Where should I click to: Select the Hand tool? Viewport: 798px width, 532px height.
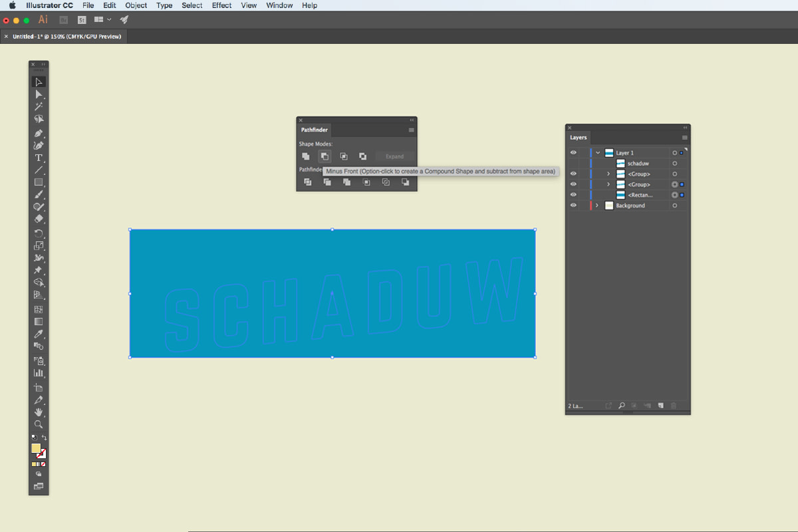(x=39, y=412)
